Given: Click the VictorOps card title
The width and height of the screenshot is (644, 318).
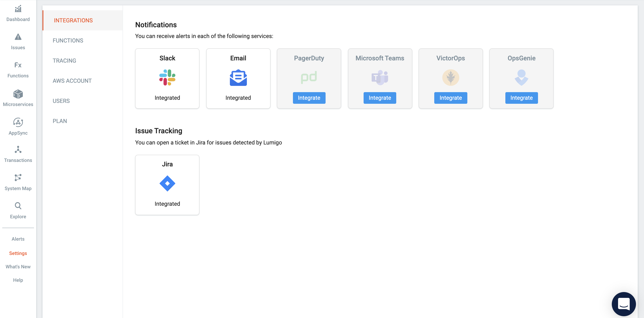Looking at the screenshot, I should click(x=451, y=58).
